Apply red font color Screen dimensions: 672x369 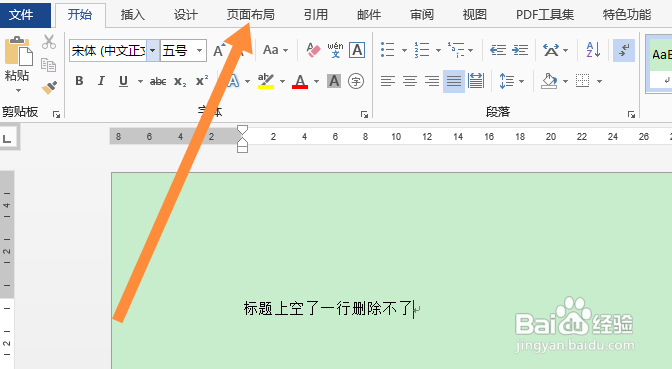(300, 81)
